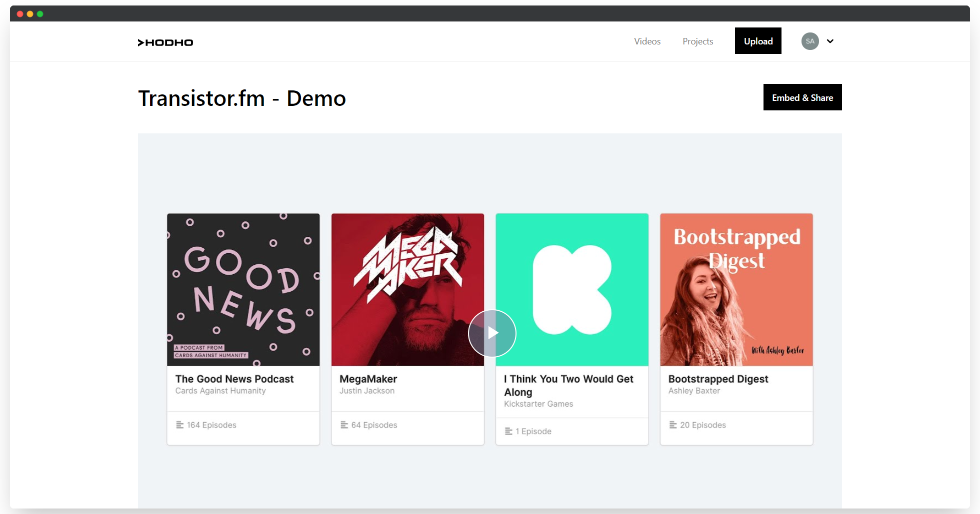Image resolution: width=980 pixels, height=514 pixels.
Task: Play the video with the center play button
Action: tap(492, 333)
